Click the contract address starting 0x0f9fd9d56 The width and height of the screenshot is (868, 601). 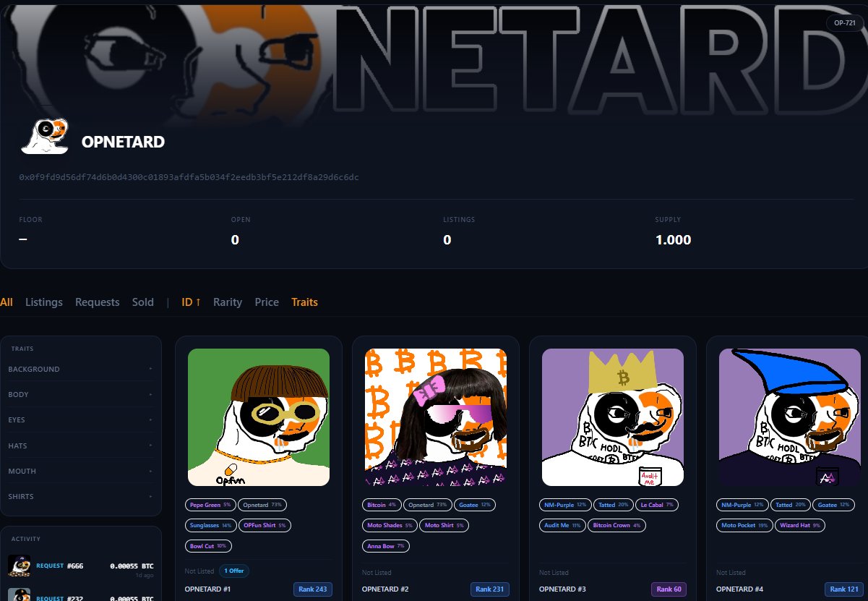click(189, 177)
